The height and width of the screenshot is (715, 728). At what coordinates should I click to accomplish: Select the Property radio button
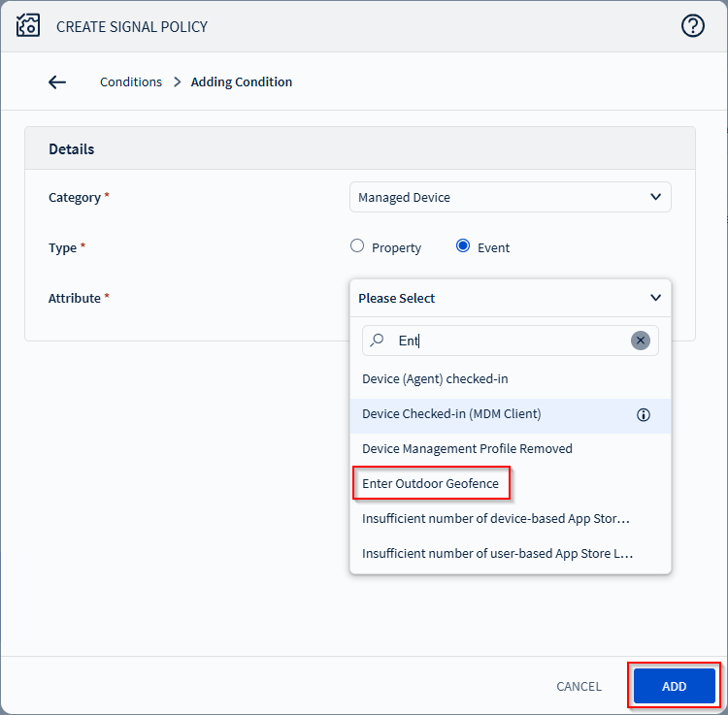[357, 246]
